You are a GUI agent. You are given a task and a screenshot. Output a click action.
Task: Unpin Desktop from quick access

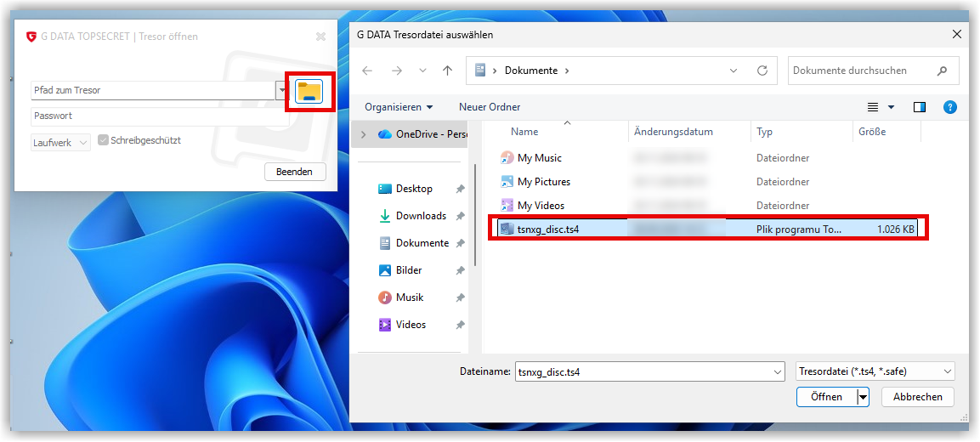pyautogui.click(x=460, y=189)
